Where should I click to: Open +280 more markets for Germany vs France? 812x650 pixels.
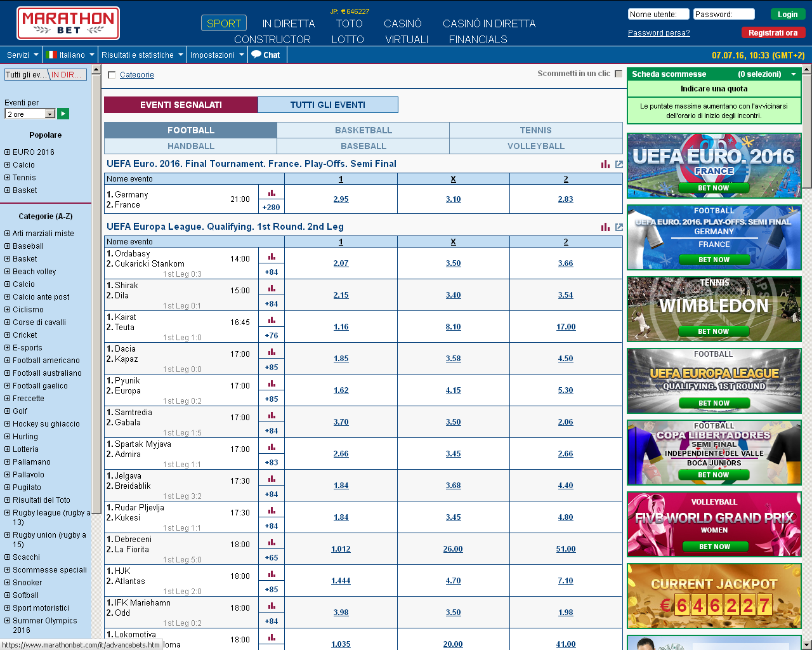272,208
